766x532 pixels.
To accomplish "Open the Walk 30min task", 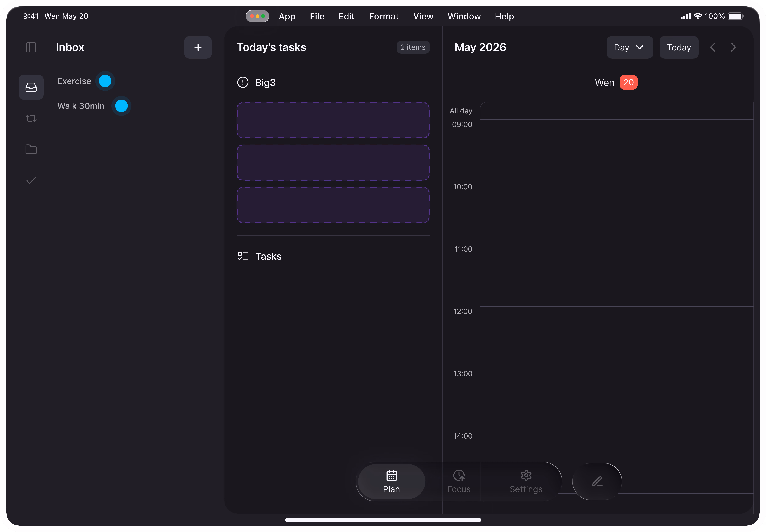I will click(81, 106).
